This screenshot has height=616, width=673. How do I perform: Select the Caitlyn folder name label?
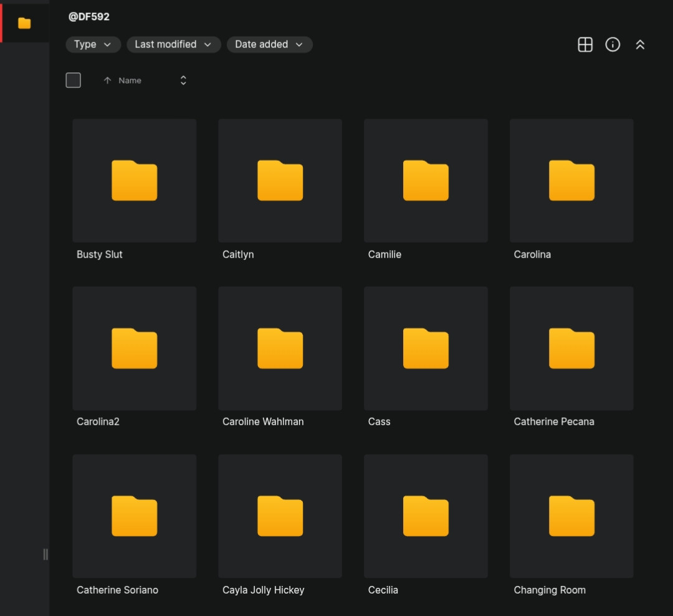pyautogui.click(x=238, y=254)
